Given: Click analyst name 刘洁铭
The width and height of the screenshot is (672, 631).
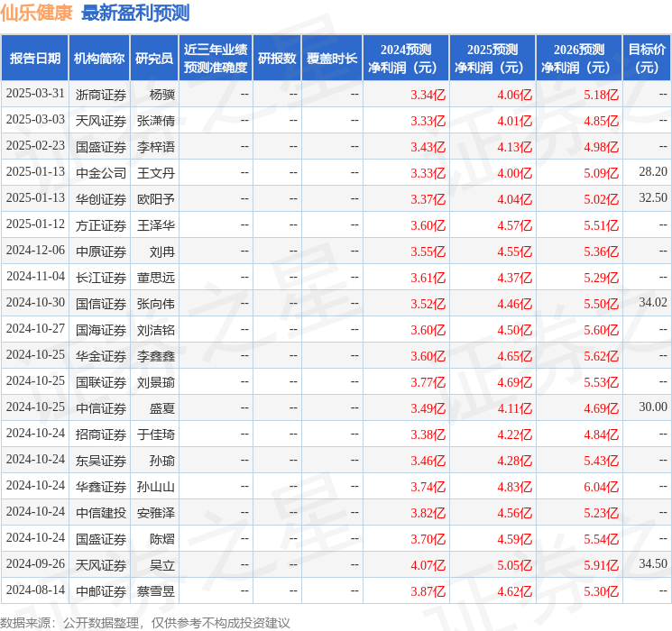Looking at the screenshot, I should [155, 330].
